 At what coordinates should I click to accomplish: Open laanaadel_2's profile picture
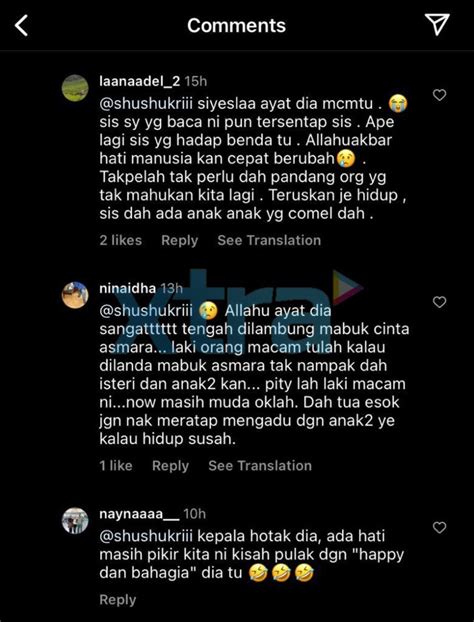click(75, 88)
